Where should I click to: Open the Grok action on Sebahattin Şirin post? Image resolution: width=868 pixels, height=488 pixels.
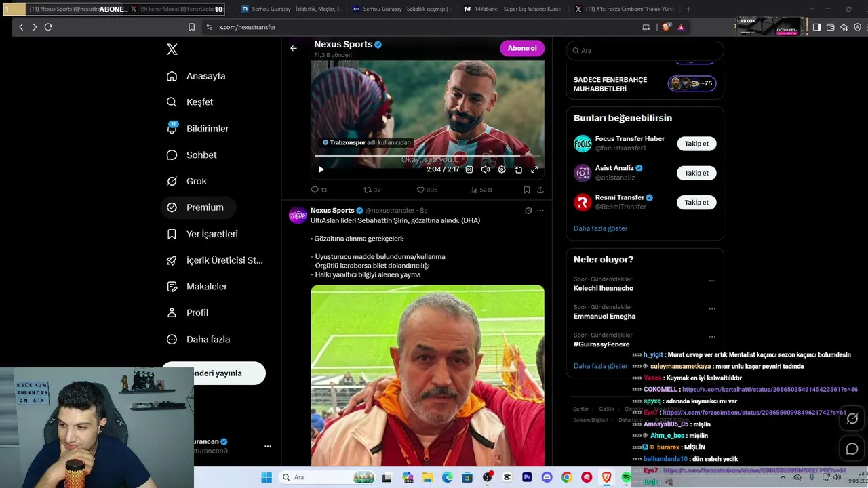tap(528, 211)
